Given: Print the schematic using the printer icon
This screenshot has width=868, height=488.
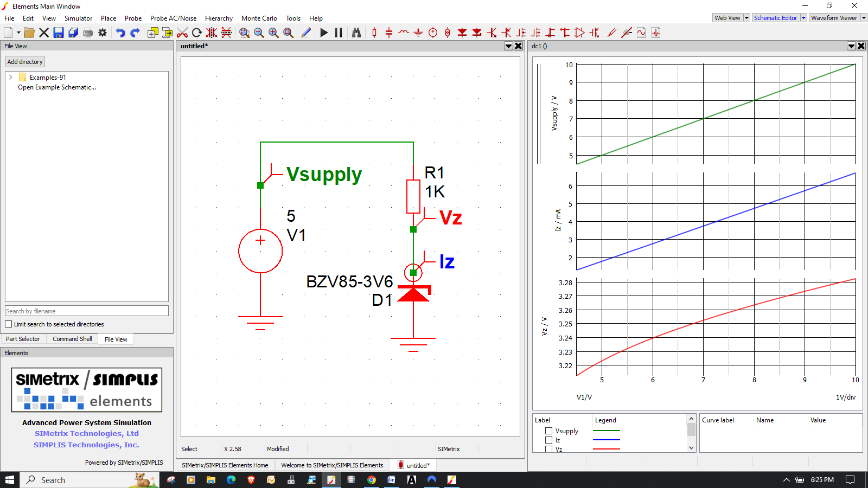Looking at the screenshot, I should (x=88, y=33).
